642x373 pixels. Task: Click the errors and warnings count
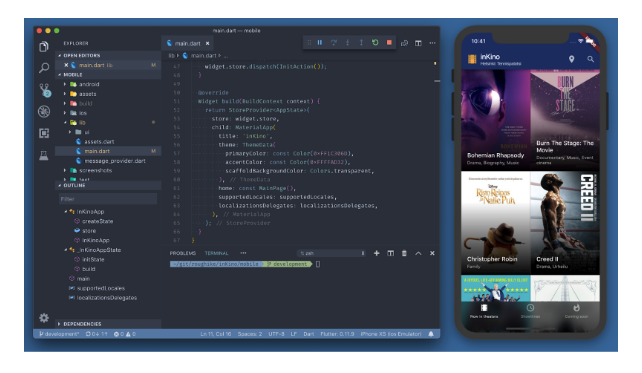coord(125,334)
